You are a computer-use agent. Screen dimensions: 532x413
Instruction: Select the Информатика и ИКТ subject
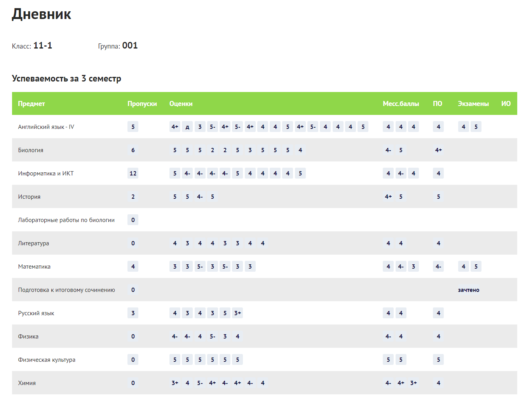pos(46,174)
